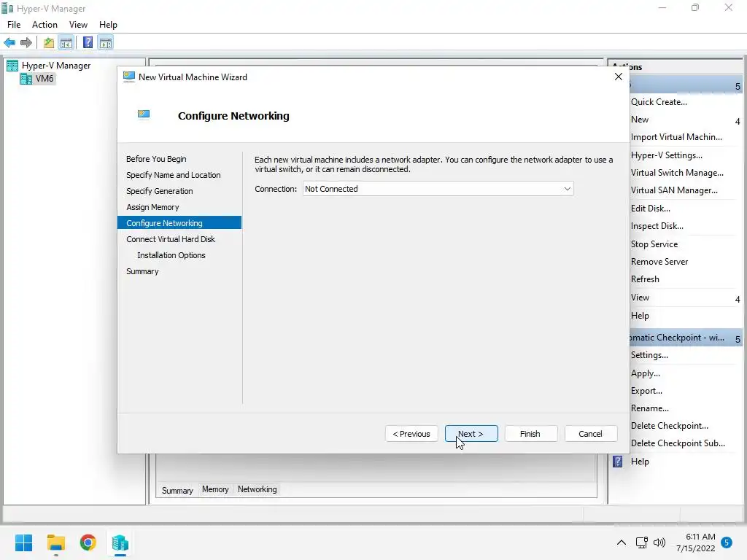This screenshot has height=560, width=747.
Task: Open File Explorer from the taskbar
Action: tap(55, 542)
